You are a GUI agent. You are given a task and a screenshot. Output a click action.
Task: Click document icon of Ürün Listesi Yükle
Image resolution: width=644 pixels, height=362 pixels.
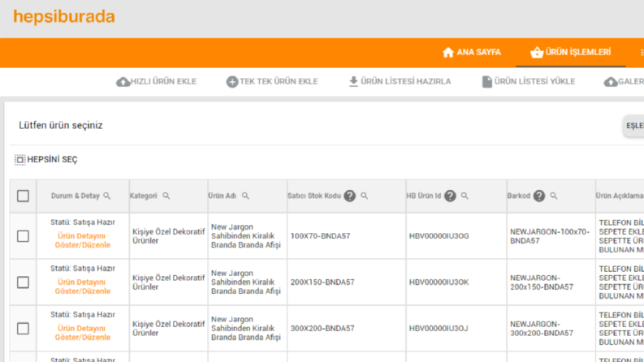[x=486, y=81]
